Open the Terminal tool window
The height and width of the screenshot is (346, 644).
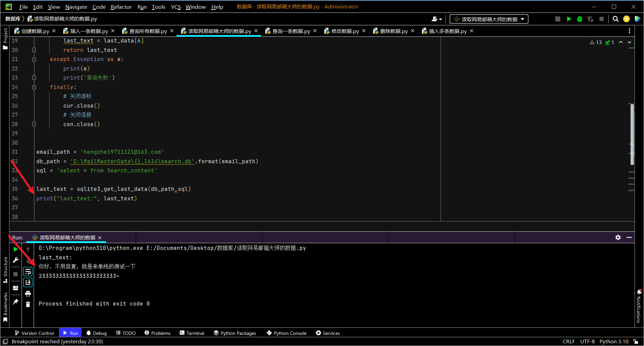[x=192, y=333]
